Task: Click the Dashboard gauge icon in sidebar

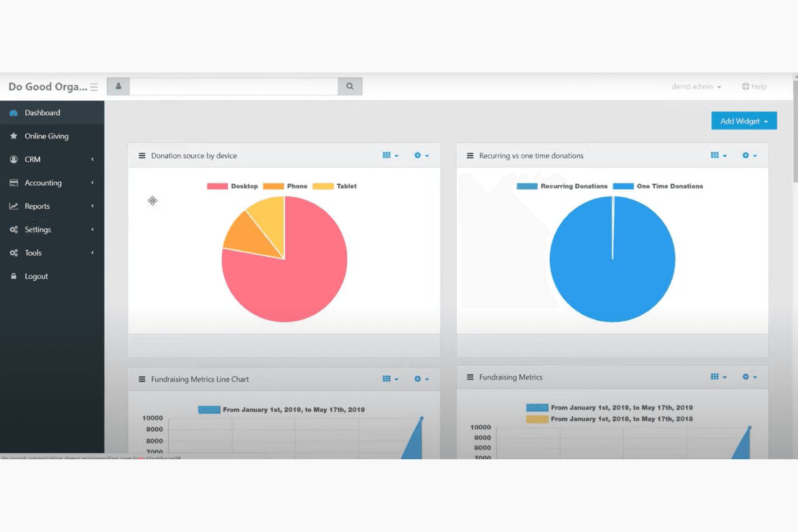Action: (13, 113)
